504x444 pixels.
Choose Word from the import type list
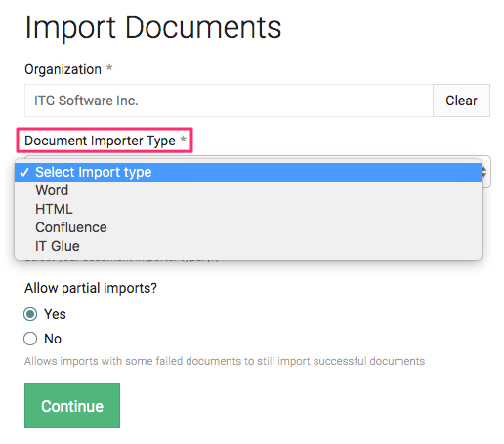248,190
